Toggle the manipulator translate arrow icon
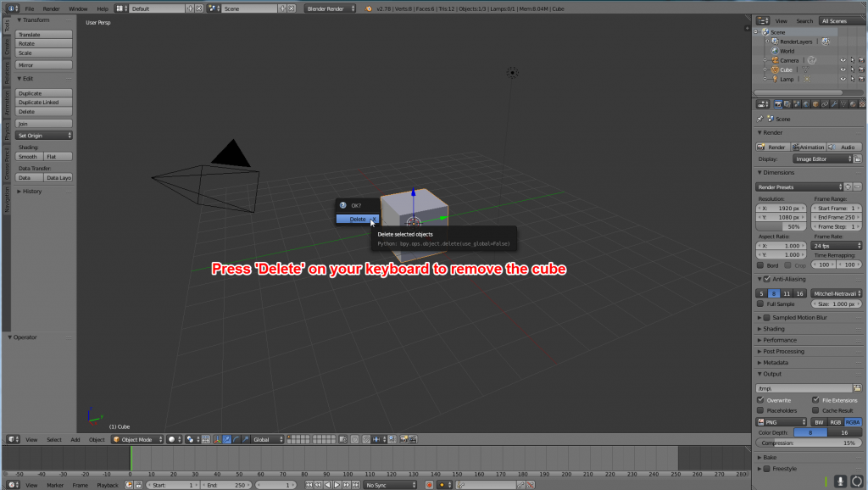868x490 pixels. tap(227, 440)
